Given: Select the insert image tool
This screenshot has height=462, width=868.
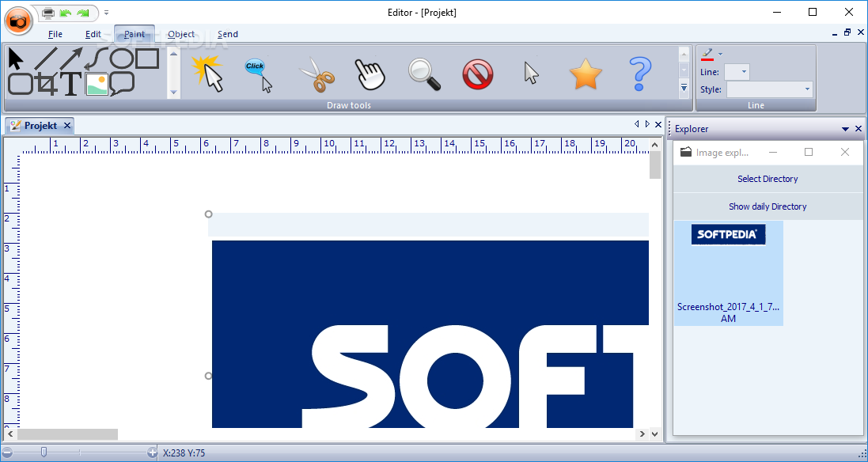Looking at the screenshot, I should pyautogui.click(x=97, y=84).
